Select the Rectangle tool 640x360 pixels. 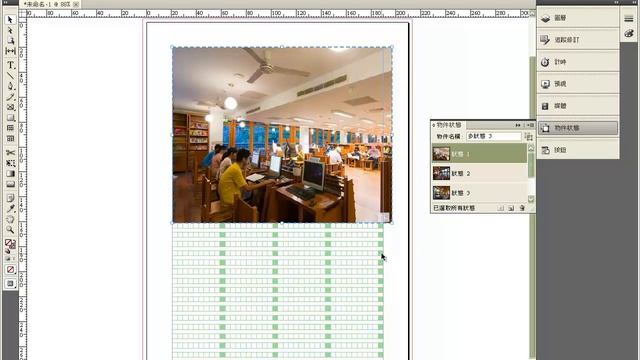(x=10, y=118)
